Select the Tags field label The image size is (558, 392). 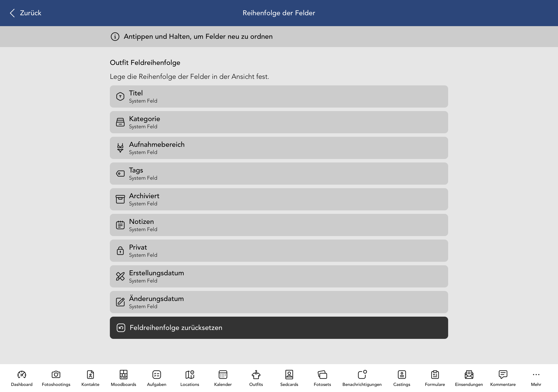136,171
